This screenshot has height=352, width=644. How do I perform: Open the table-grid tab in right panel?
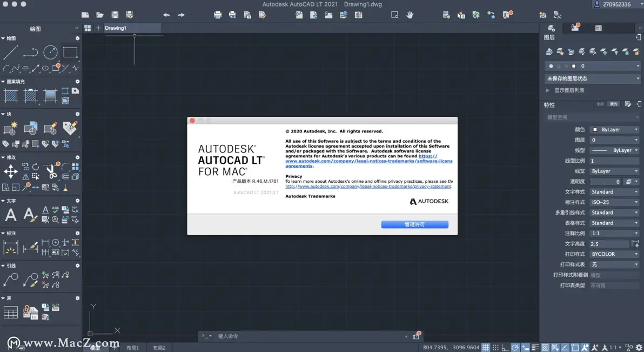coord(599,28)
